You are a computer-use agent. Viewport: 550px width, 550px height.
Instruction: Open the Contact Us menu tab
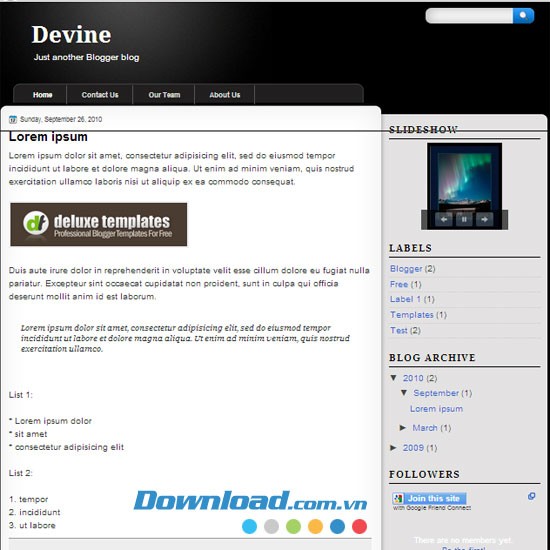click(x=100, y=95)
